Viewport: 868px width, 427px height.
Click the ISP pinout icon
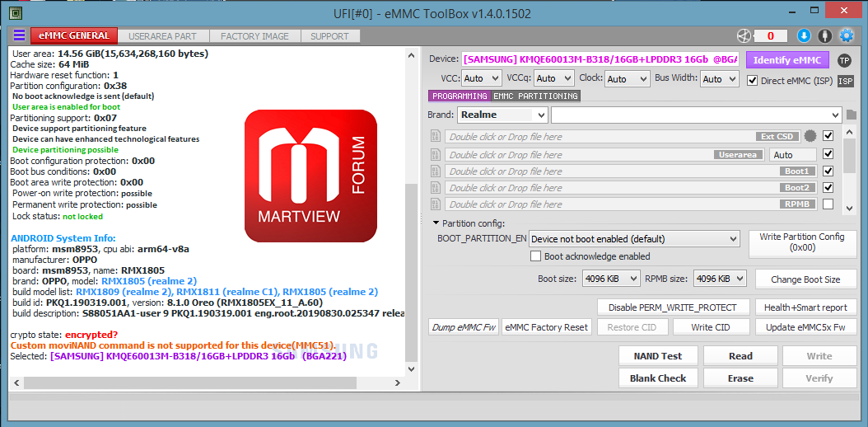pos(845,81)
